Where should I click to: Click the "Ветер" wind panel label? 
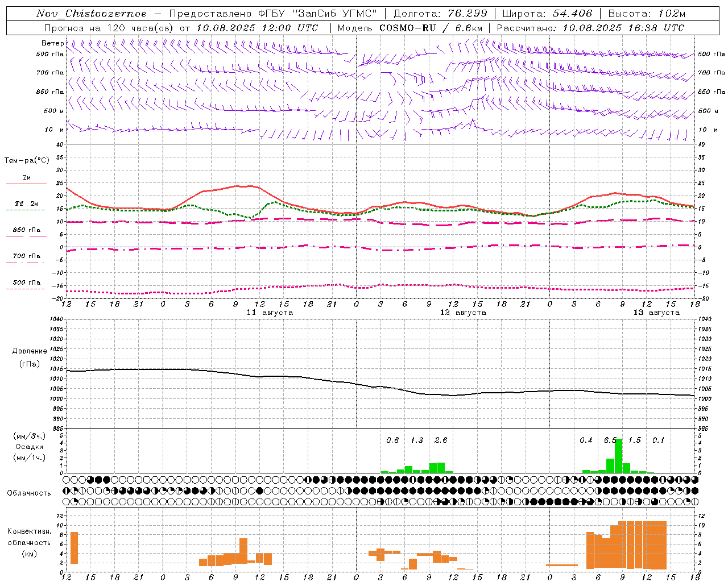(53, 43)
